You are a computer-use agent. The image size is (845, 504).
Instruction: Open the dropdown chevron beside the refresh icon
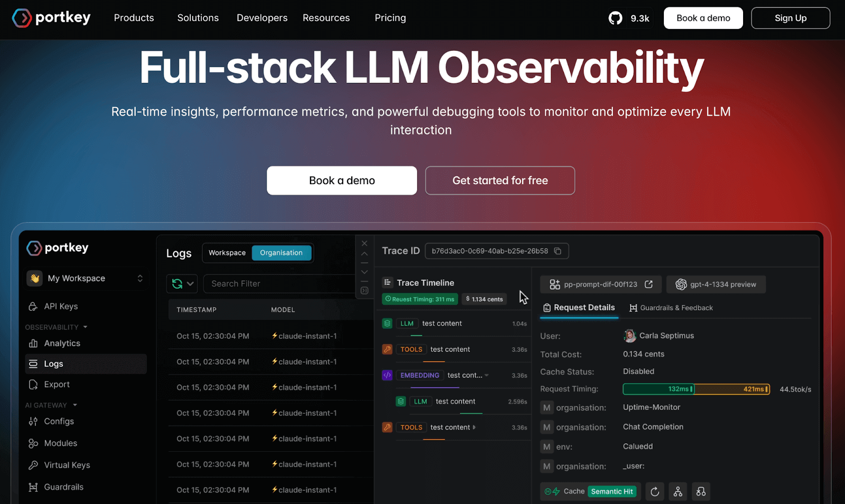click(190, 284)
